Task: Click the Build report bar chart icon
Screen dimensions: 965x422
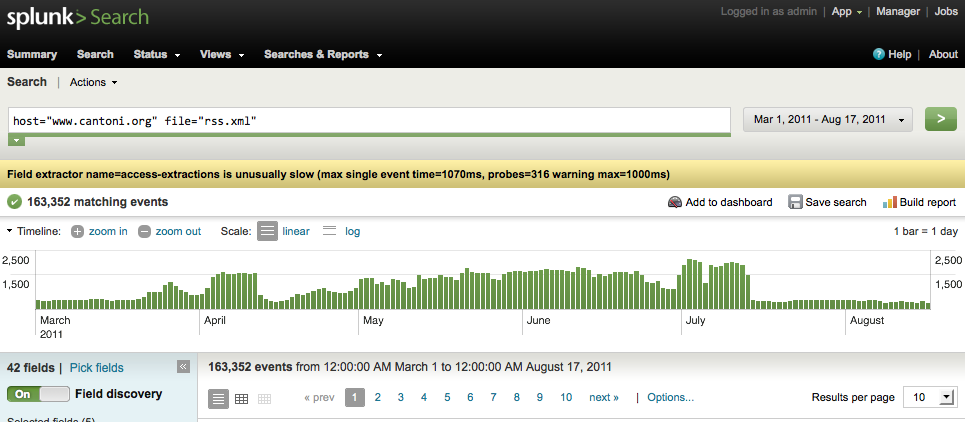Action: pyautogui.click(x=889, y=202)
